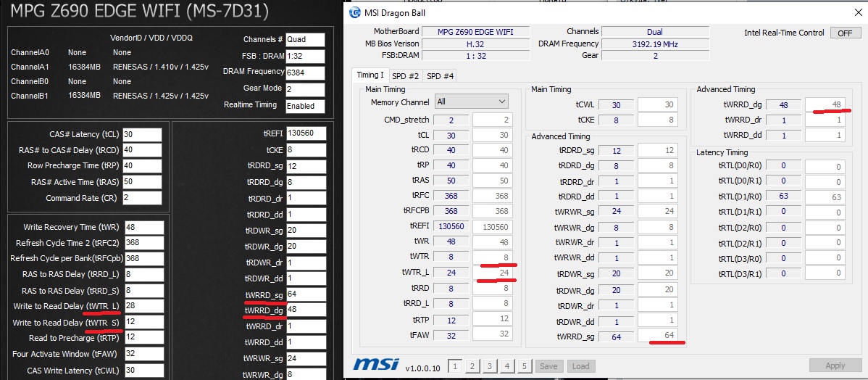The width and height of the screenshot is (868, 380).
Task: Click the Apply button
Action: click(x=835, y=365)
